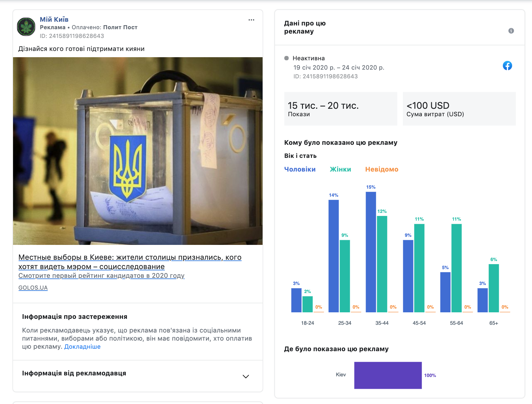
Task: Open the Мій Київ page name link
Action: coord(54,19)
